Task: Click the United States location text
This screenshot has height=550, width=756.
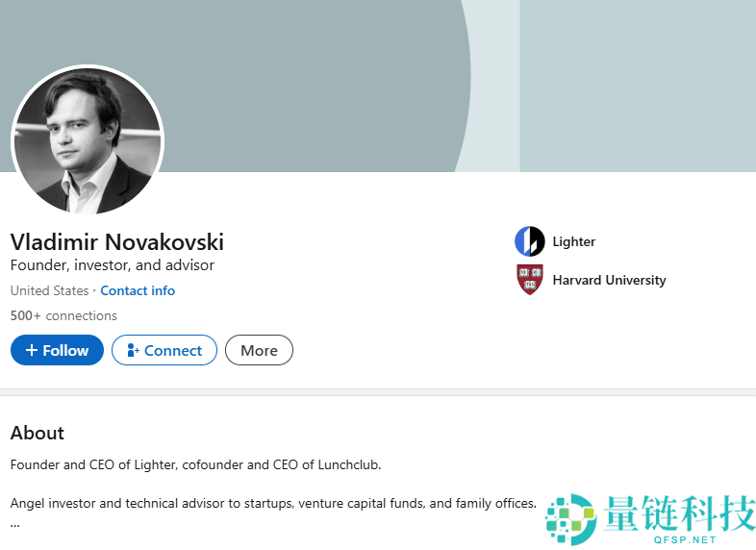Action: coord(49,290)
